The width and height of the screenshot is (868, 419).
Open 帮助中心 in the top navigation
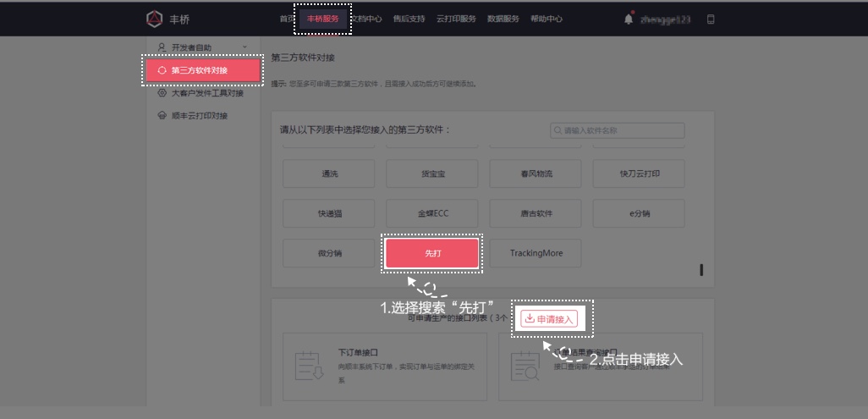coord(547,19)
